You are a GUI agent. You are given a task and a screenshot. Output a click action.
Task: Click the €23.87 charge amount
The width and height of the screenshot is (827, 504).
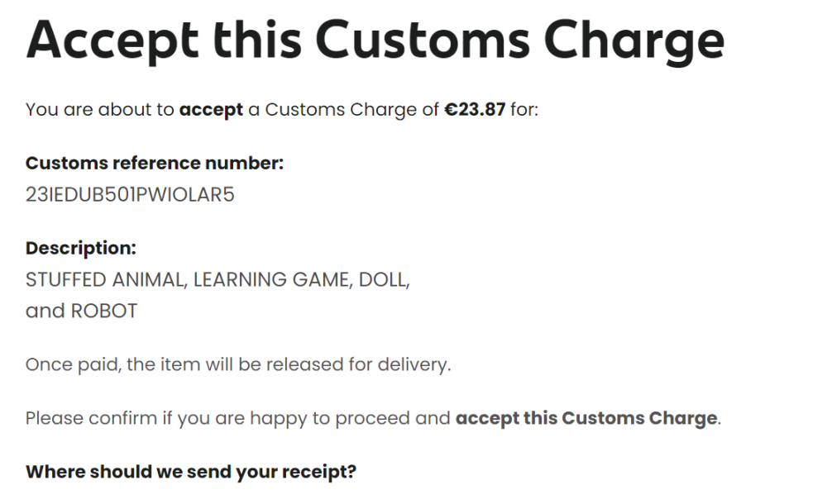[475, 110]
